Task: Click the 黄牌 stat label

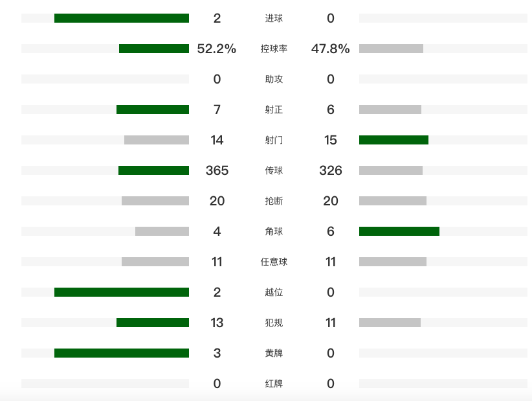Action: [x=274, y=353]
